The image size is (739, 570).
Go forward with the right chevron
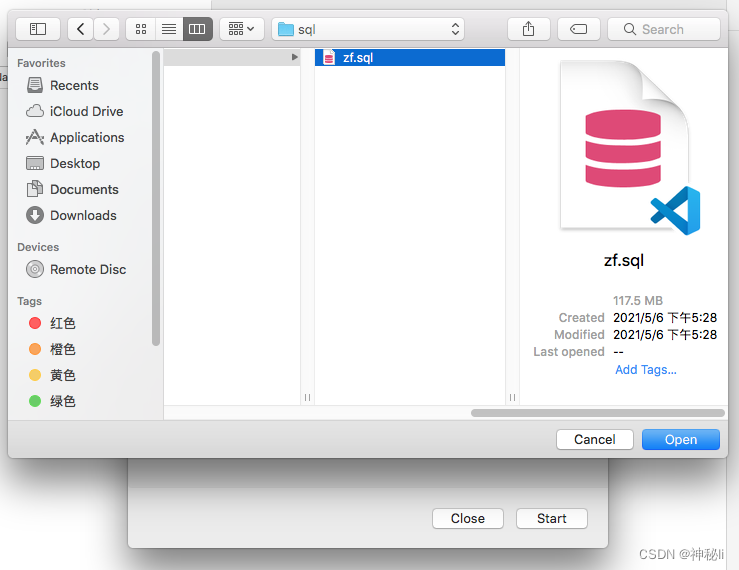106,29
